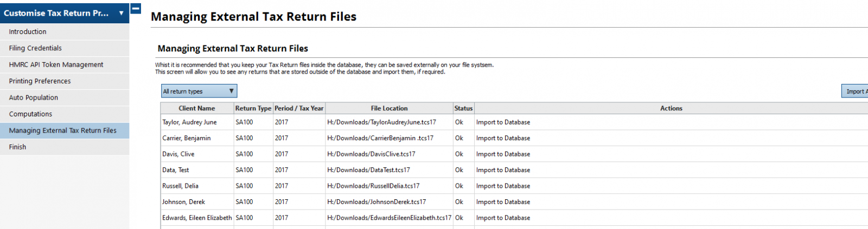Open Filing Credentials in the sidebar

click(35, 48)
